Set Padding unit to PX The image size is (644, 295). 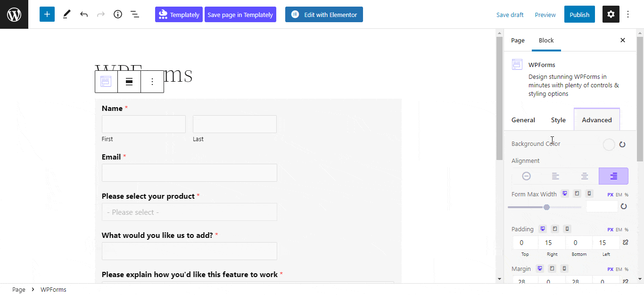click(x=611, y=230)
